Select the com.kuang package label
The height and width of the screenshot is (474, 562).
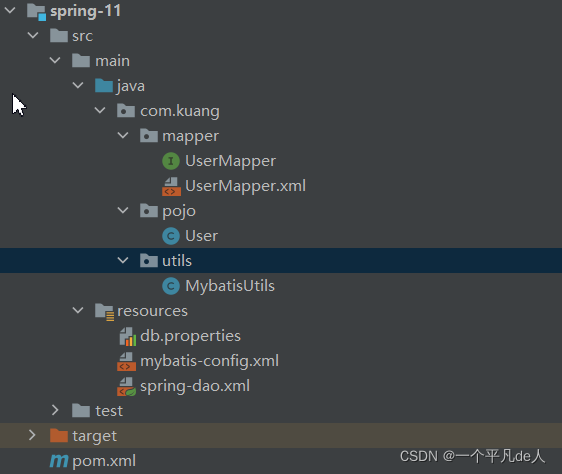click(x=180, y=112)
